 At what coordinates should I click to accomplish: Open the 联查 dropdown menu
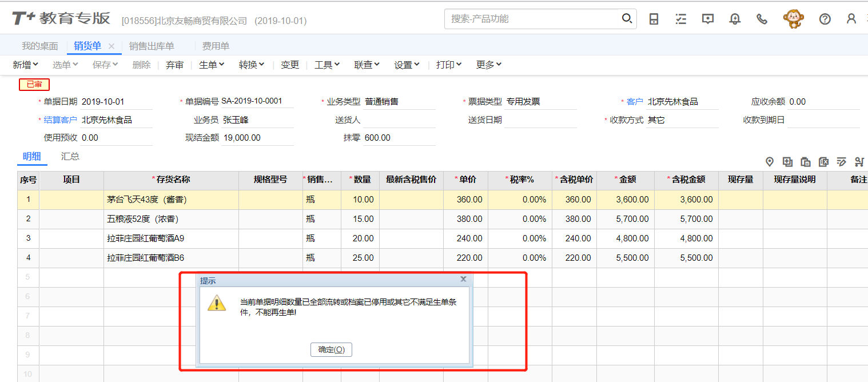click(367, 65)
